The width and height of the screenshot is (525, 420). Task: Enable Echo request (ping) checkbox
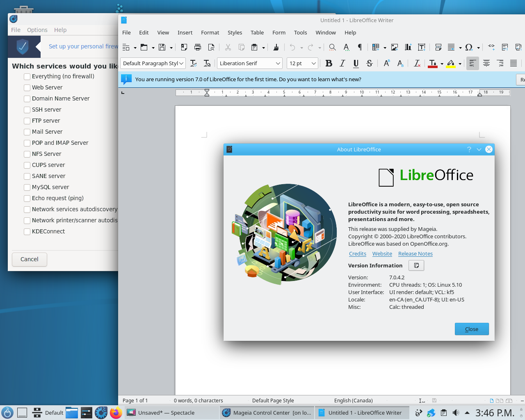(27, 198)
